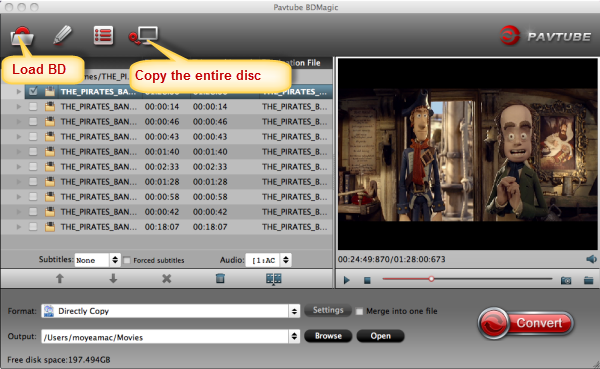Click the Directly Copy format icon
The image size is (600, 369).
click(x=49, y=311)
